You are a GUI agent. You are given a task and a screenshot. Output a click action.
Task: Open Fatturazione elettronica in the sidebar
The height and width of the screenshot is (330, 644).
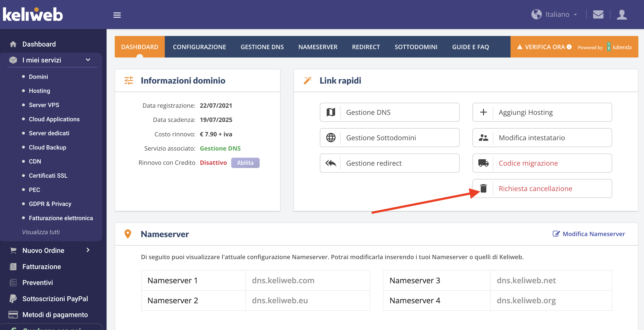pos(61,218)
